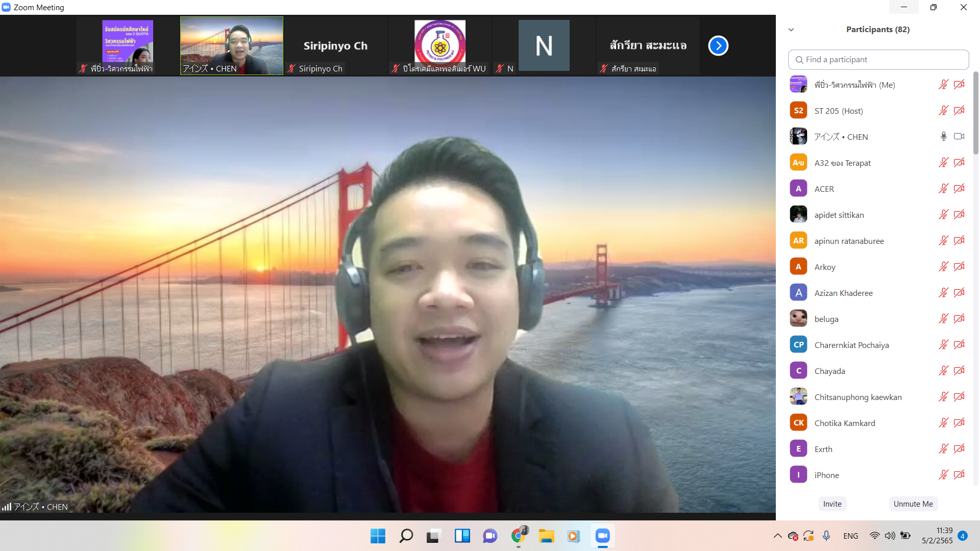Open Google Chrome from the taskbar
Image resolution: width=980 pixels, height=551 pixels.
(x=518, y=536)
